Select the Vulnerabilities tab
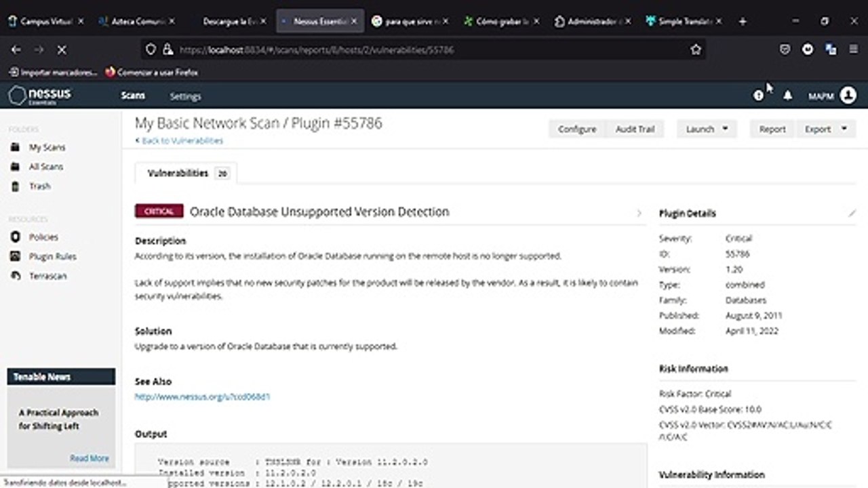The height and width of the screenshot is (488, 868). coord(186,174)
